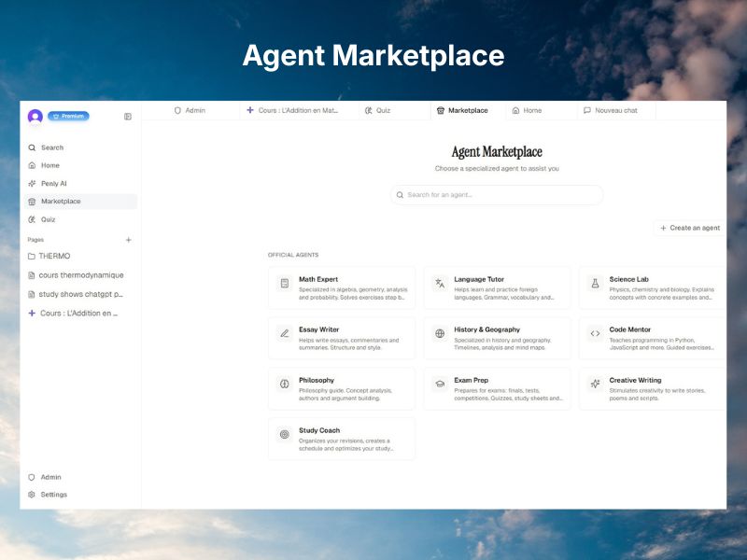Open Penly AI from the sidebar

click(53, 184)
